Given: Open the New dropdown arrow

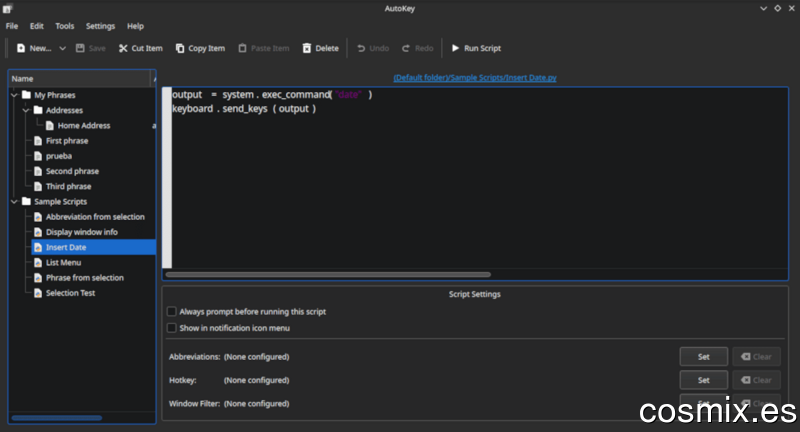Looking at the screenshot, I should pos(62,48).
